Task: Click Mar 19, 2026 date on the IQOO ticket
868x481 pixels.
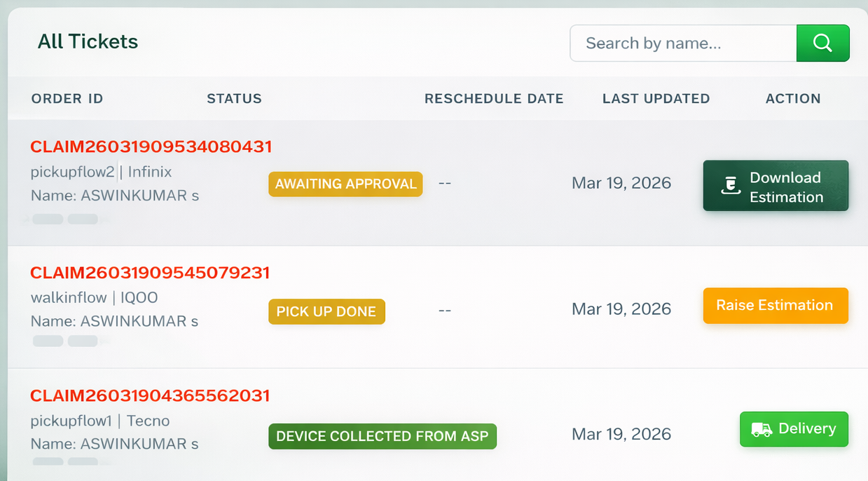Action: click(621, 309)
